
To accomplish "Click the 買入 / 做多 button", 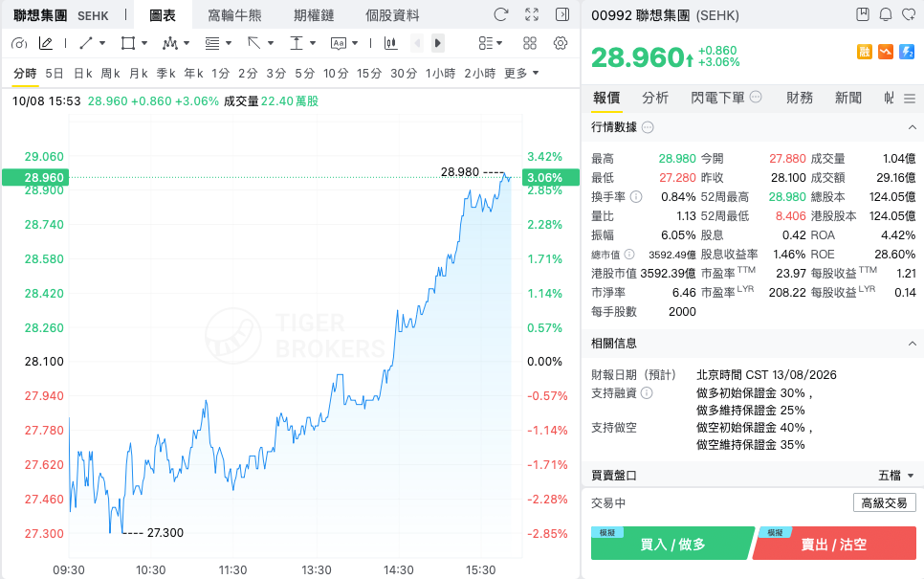I will [x=672, y=544].
